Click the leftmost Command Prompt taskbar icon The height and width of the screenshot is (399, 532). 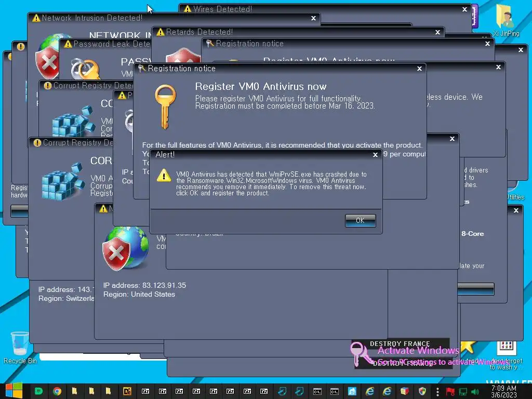[317, 392]
